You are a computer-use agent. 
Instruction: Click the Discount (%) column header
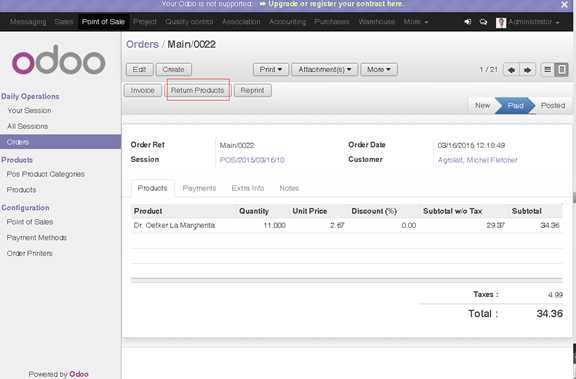click(x=374, y=211)
